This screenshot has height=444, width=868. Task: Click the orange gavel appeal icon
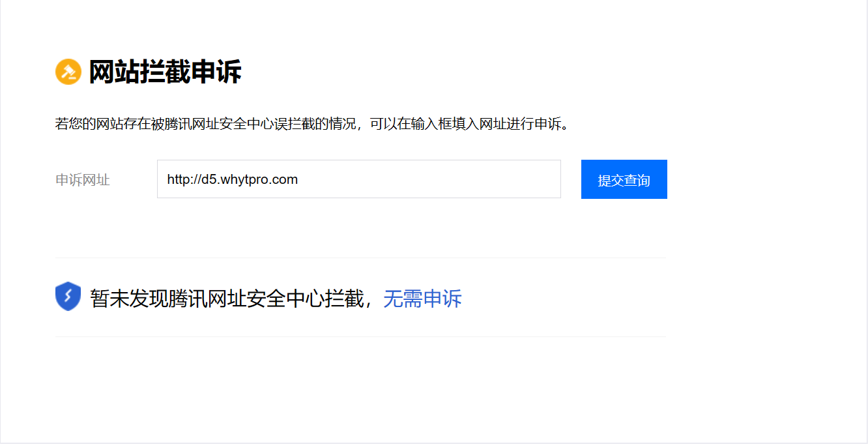[x=68, y=72]
